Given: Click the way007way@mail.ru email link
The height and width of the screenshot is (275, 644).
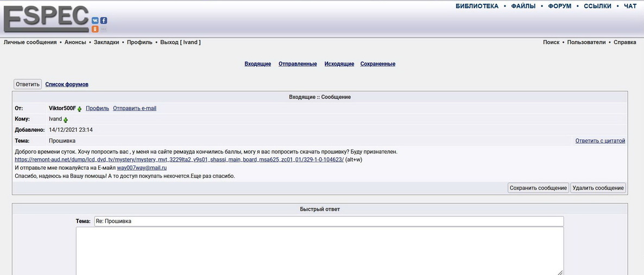Looking at the screenshot, I should point(142,168).
